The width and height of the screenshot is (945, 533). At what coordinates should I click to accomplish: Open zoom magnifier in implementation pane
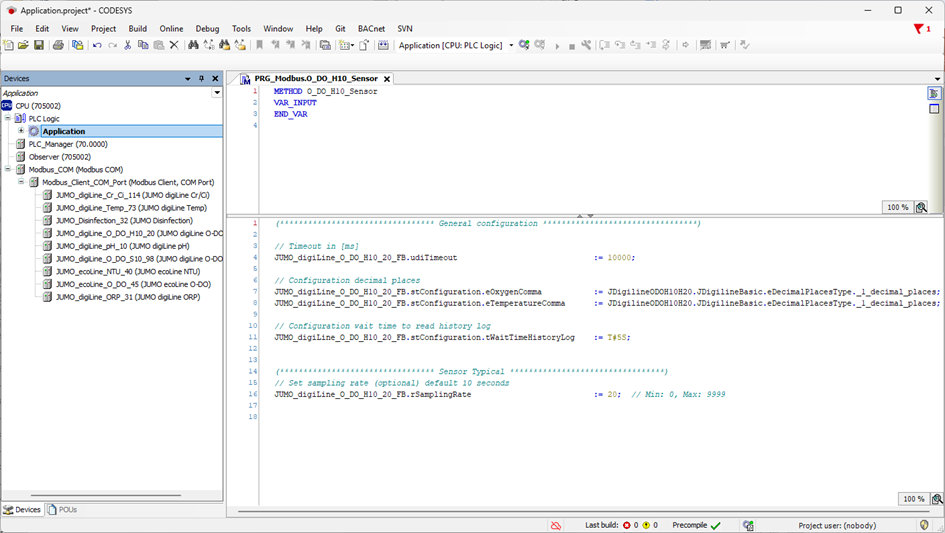click(937, 499)
